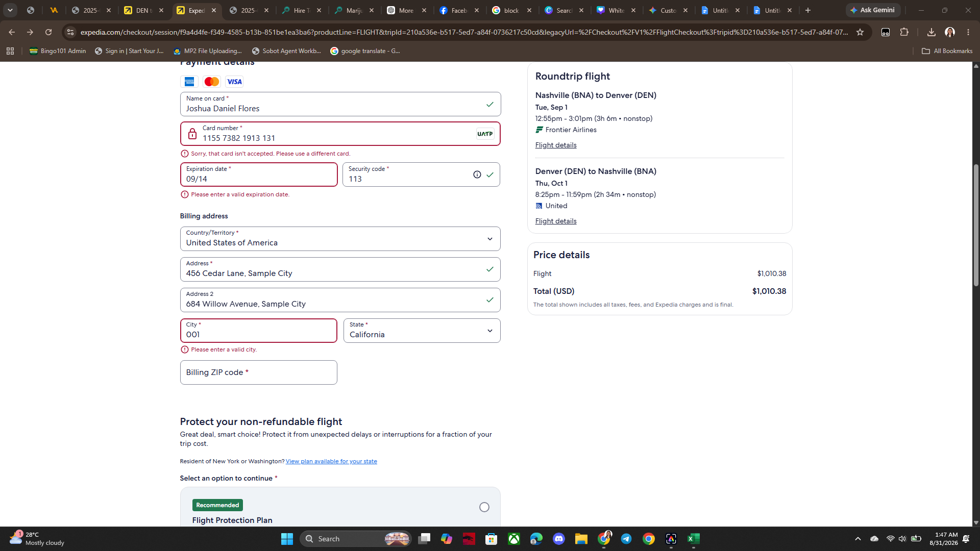Click the page vertical scrollbar thumb
The image size is (980, 551).
976,225
